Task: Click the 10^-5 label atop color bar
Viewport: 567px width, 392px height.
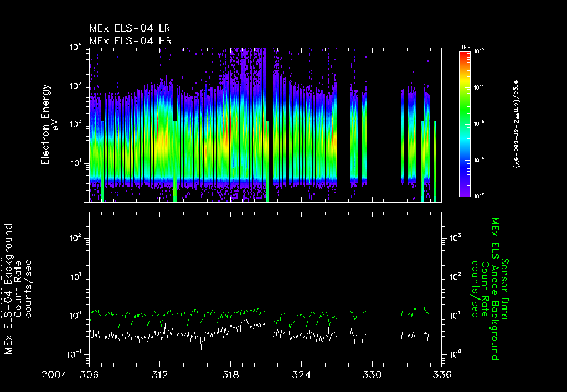Action: [x=479, y=51]
